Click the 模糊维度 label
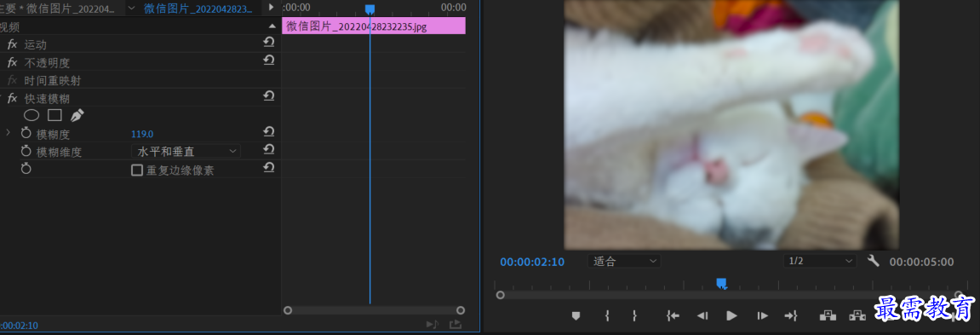 [59, 152]
